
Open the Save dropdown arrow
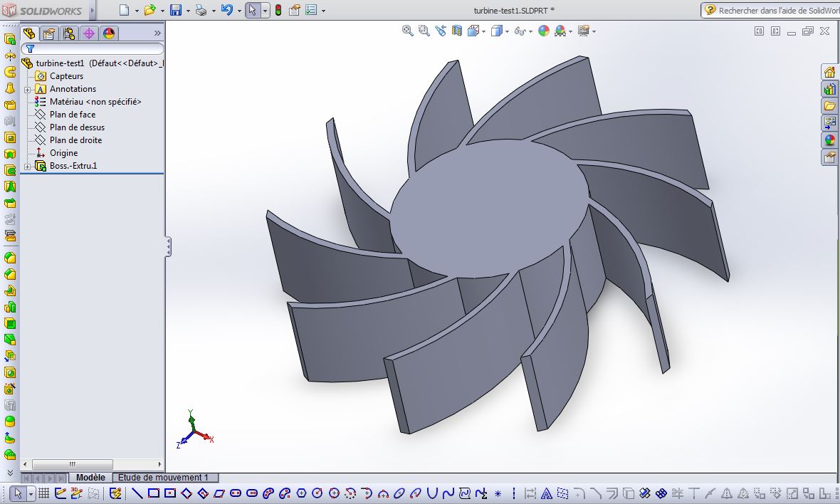click(x=188, y=10)
